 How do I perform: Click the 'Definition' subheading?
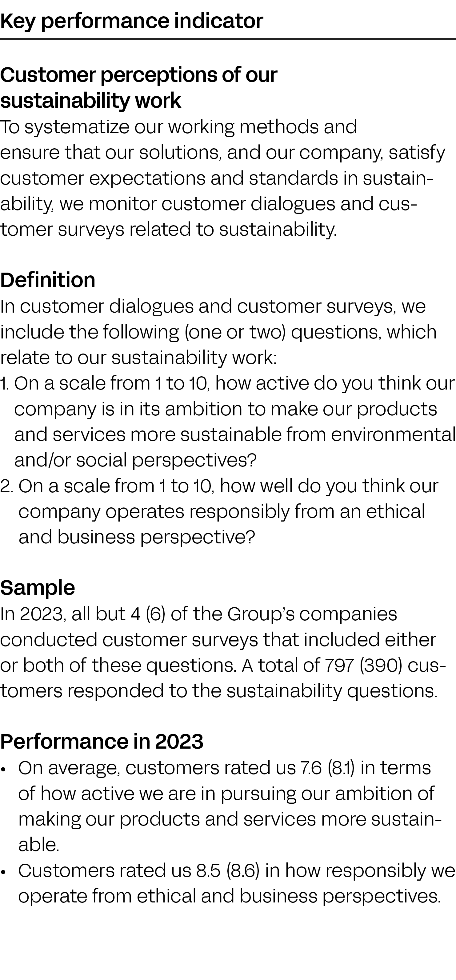48,280
